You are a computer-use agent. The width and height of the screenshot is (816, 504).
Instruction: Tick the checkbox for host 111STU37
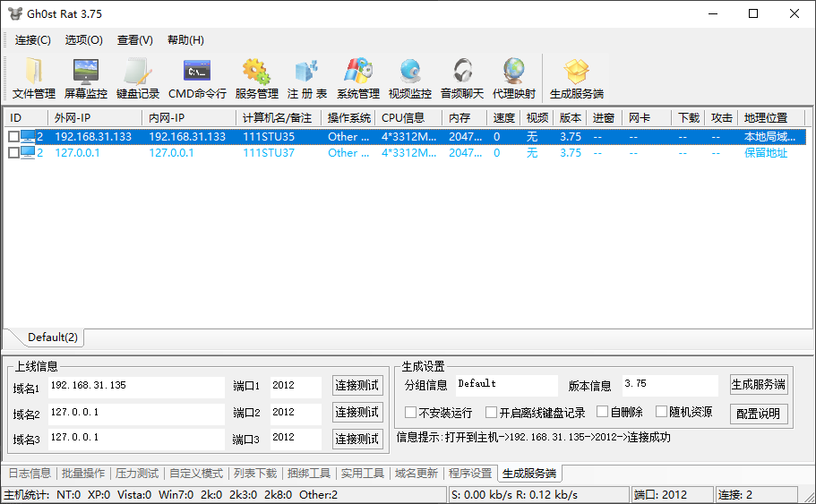click(x=14, y=153)
